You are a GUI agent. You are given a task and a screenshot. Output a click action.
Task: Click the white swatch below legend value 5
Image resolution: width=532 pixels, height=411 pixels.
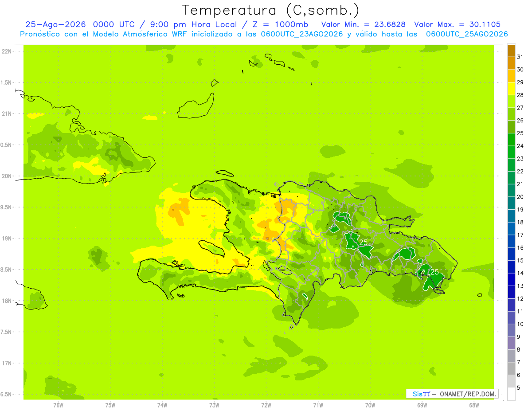coord(511,394)
